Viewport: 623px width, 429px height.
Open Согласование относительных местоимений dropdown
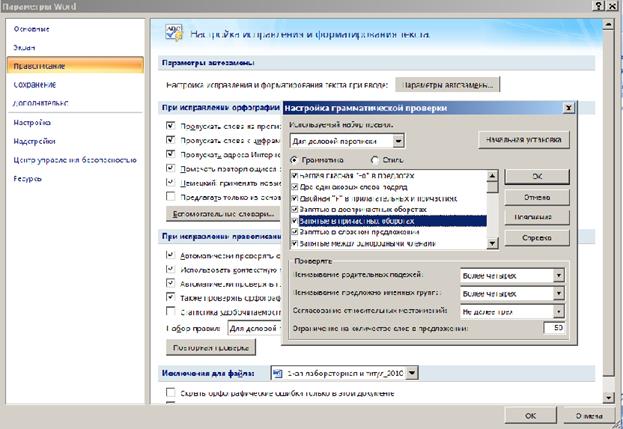coord(557,310)
